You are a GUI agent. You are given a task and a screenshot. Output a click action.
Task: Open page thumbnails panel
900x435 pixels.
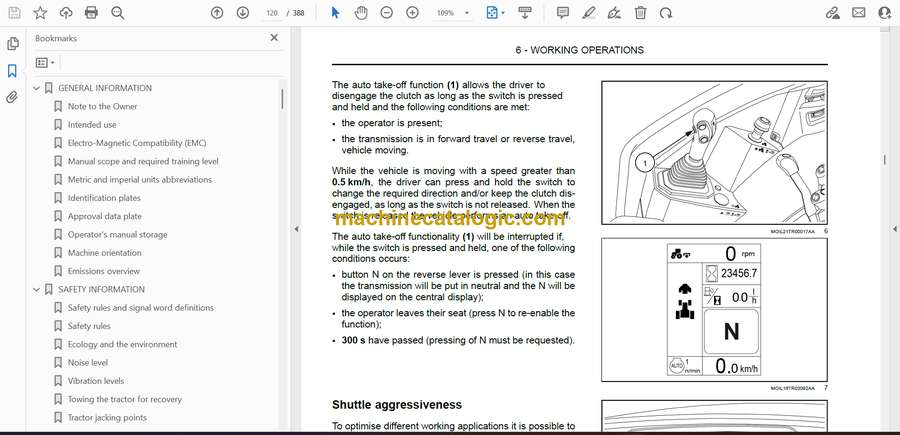[x=13, y=44]
